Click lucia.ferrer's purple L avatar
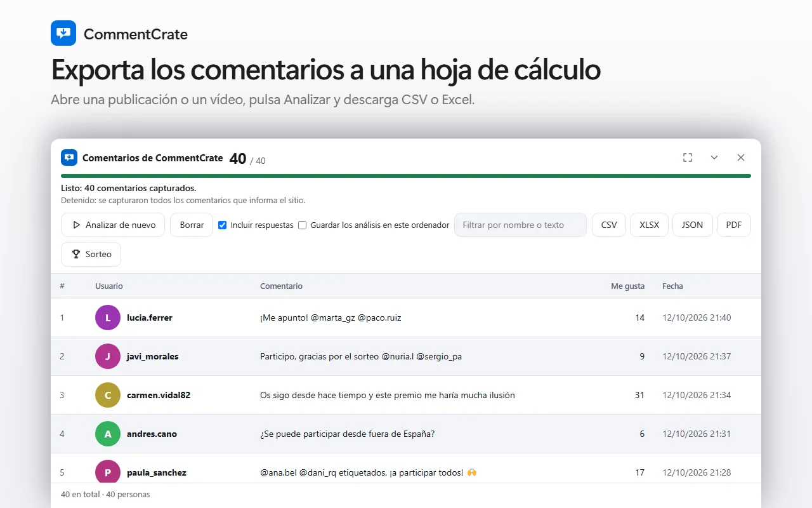Screen dimensions: 812x508 pos(108,317)
